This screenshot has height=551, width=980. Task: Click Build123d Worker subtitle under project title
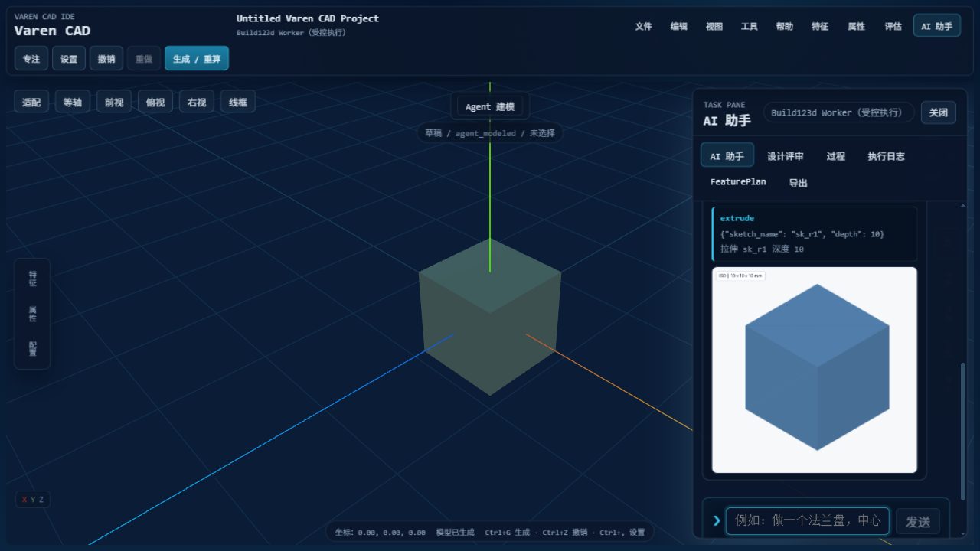[291, 33]
